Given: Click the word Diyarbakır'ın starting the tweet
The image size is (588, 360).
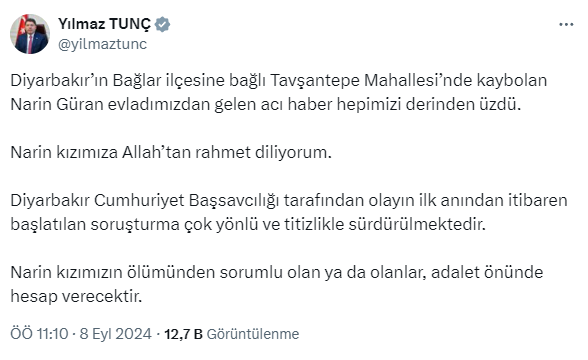Looking at the screenshot, I should click(x=59, y=80).
